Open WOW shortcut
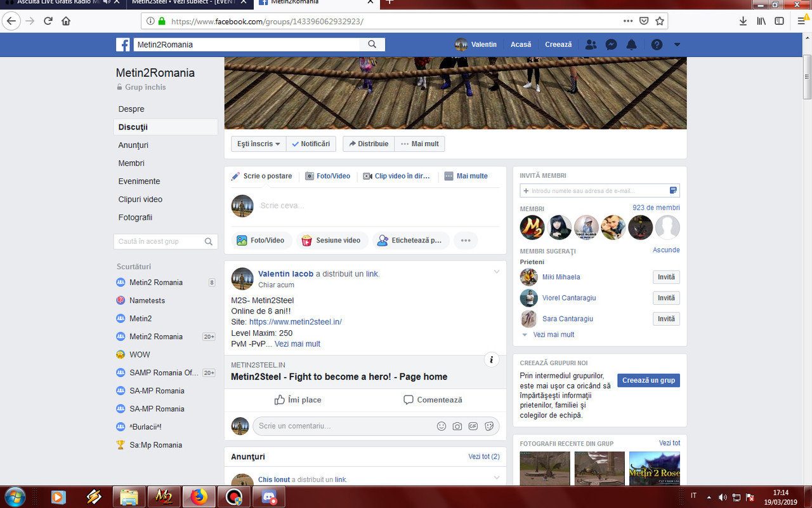The width and height of the screenshot is (812, 508). (x=140, y=354)
